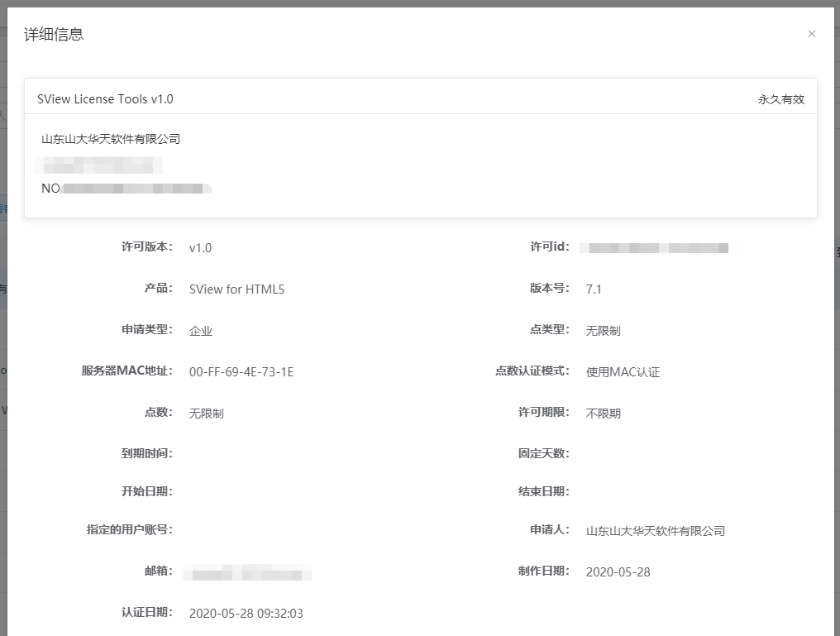Select the 结束日期 label
840x636 pixels.
click(x=544, y=491)
